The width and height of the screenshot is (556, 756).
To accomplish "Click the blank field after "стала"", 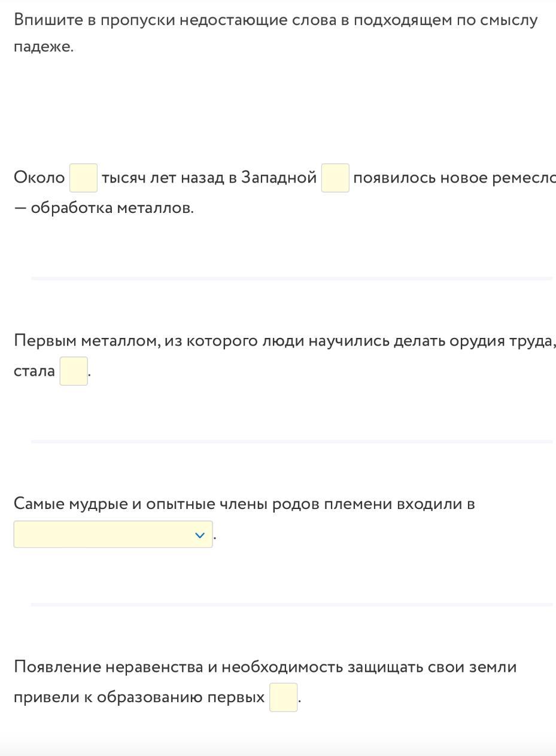I will (x=74, y=371).
